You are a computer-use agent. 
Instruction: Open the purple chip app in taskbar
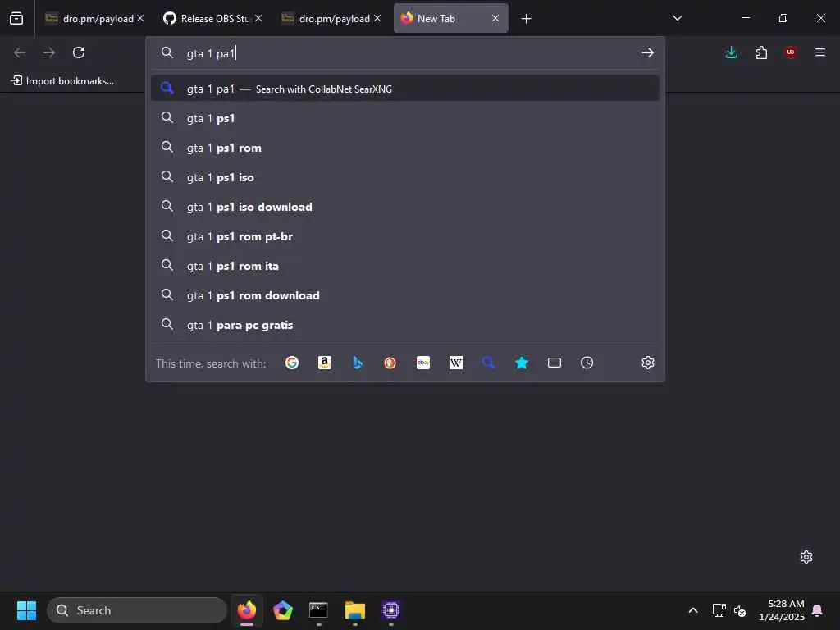pyautogui.click(x=391, y=610)
